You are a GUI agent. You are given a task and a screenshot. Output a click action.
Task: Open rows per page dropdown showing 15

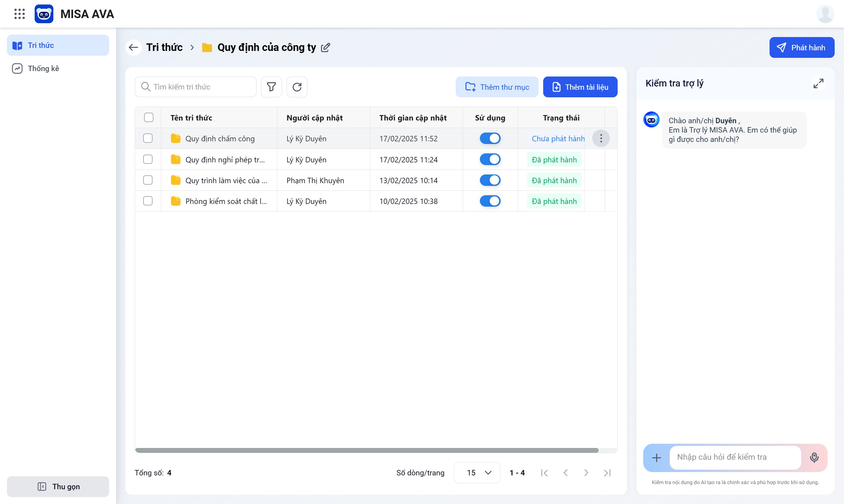coord(477,472)
